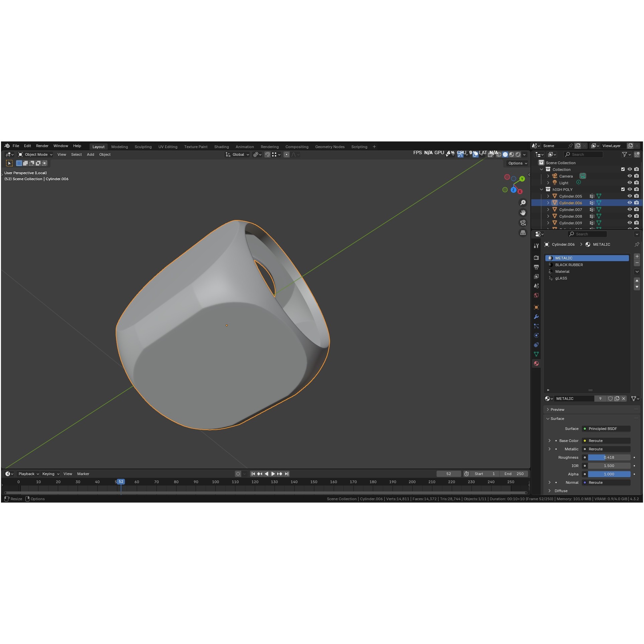Collapse the hIGH POLY collection
The image size is (644, 644).
tap(542, 190)
